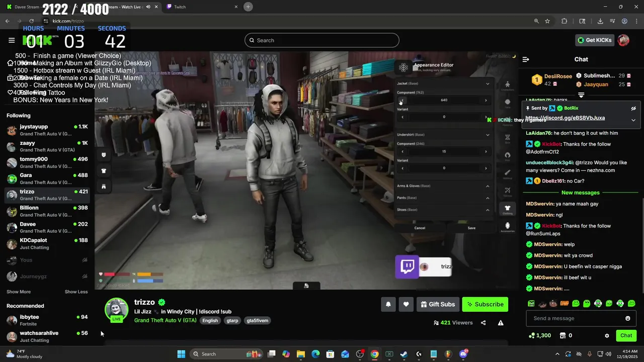
Task: Report stream using warning triangle icon
Action: pos(501,323)
